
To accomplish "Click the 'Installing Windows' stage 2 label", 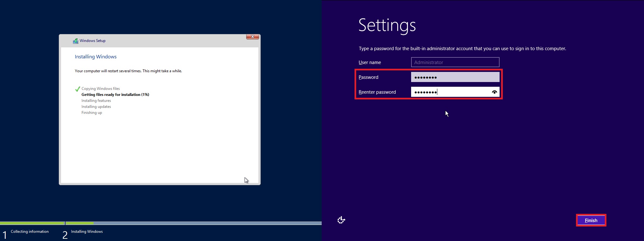I will (x=87, y=232).
